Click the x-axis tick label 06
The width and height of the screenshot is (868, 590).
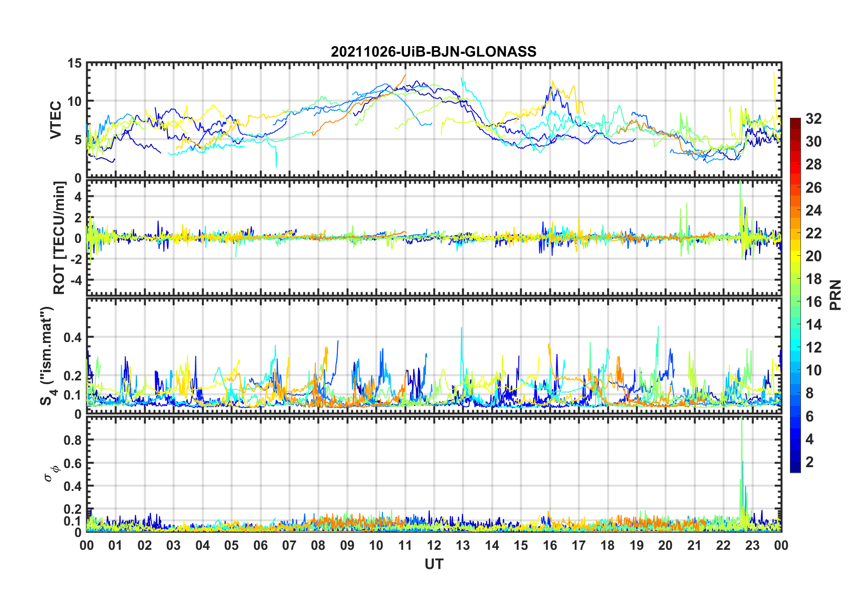pos(261,545)
